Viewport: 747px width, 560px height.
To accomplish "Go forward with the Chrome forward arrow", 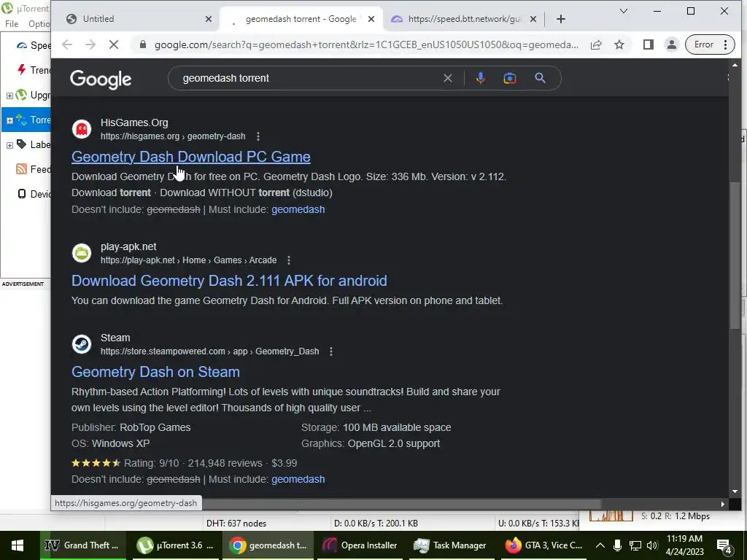I will [90, 44].
